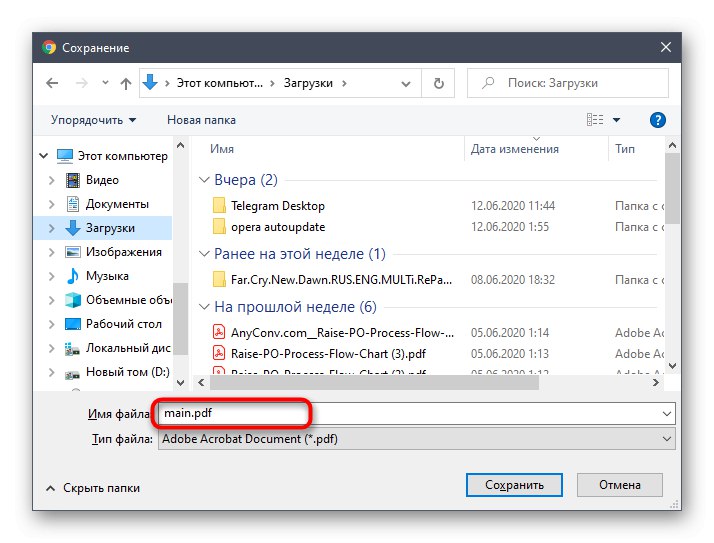Click the view layout icon
Screen dimensions: 714x543
pos(595,120)
